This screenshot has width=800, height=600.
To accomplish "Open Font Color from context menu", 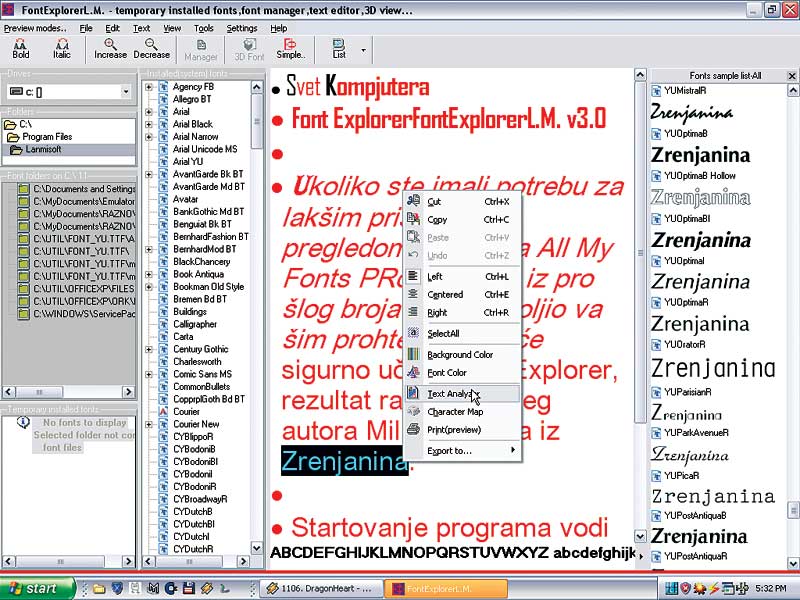I will pyautogui.click(x=463, y=372).
